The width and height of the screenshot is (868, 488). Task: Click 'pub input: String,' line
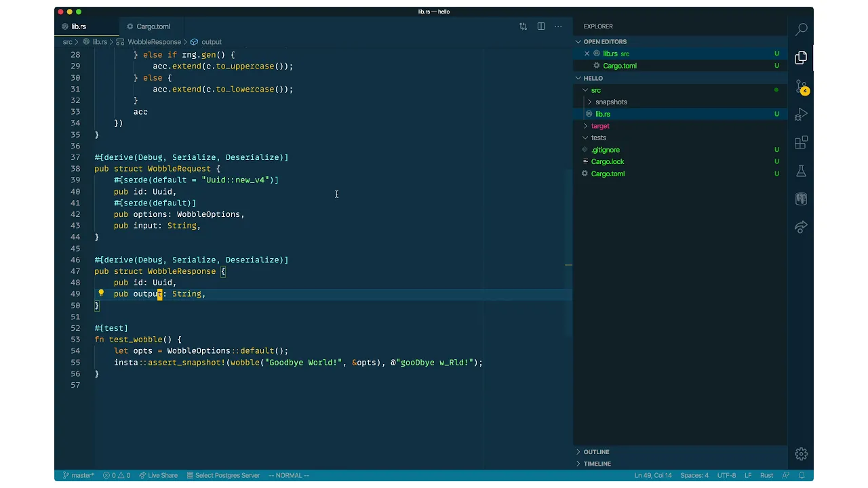[x=157, y=226]
